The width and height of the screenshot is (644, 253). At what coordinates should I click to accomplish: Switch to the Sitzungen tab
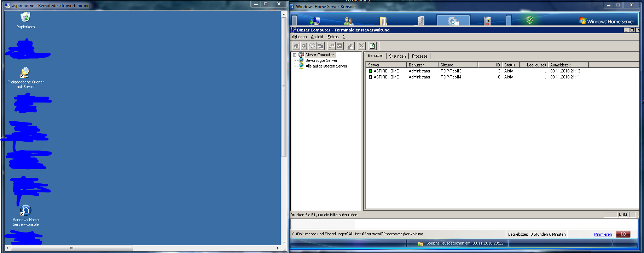click(397, 56)
